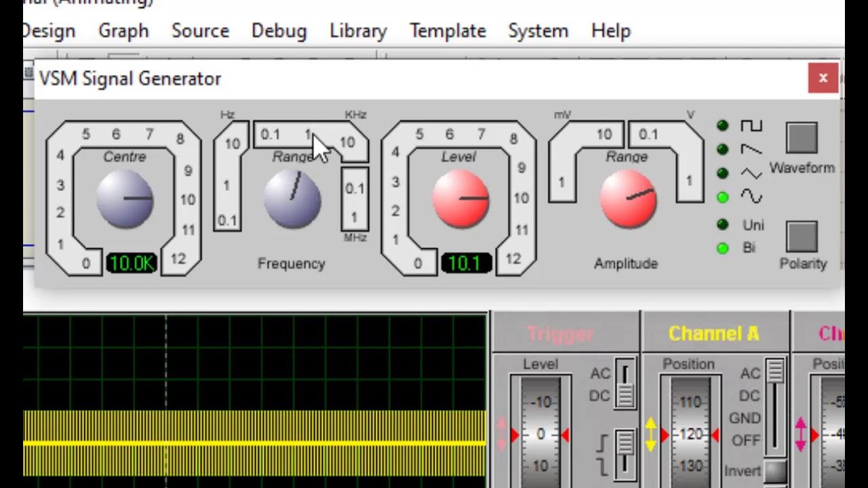Click value 12 on Level dial
This screenshot has width=868, height=488.
point(513,258)
